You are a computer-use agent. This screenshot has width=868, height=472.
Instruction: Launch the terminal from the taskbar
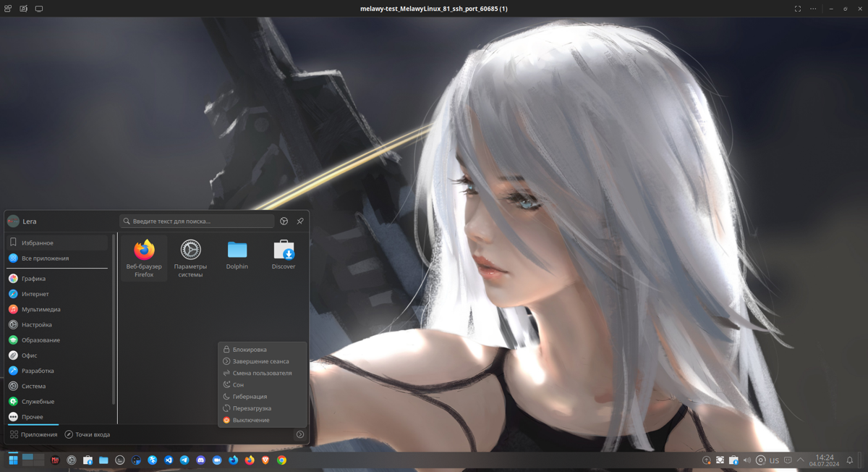(x=120, y=460)
